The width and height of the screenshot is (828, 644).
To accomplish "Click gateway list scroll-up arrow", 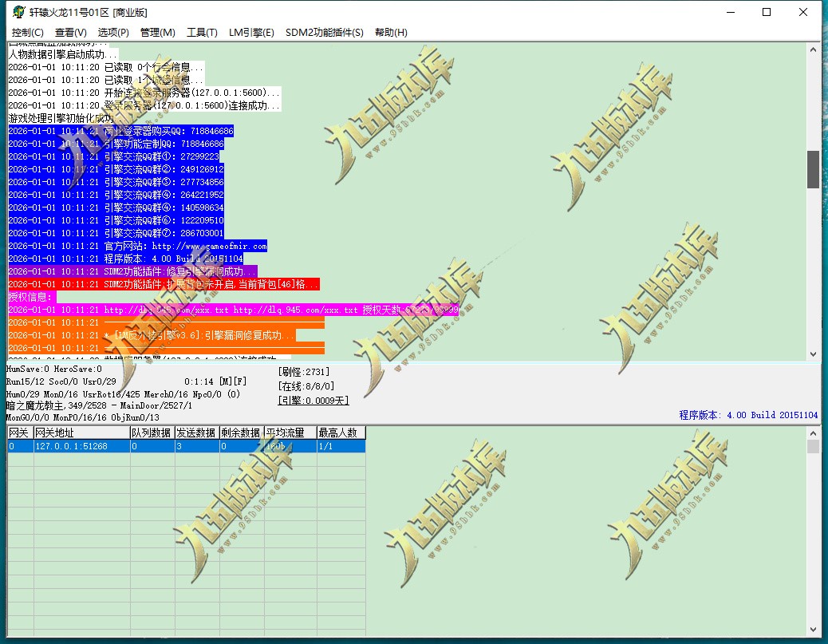I will pos(813,433).
